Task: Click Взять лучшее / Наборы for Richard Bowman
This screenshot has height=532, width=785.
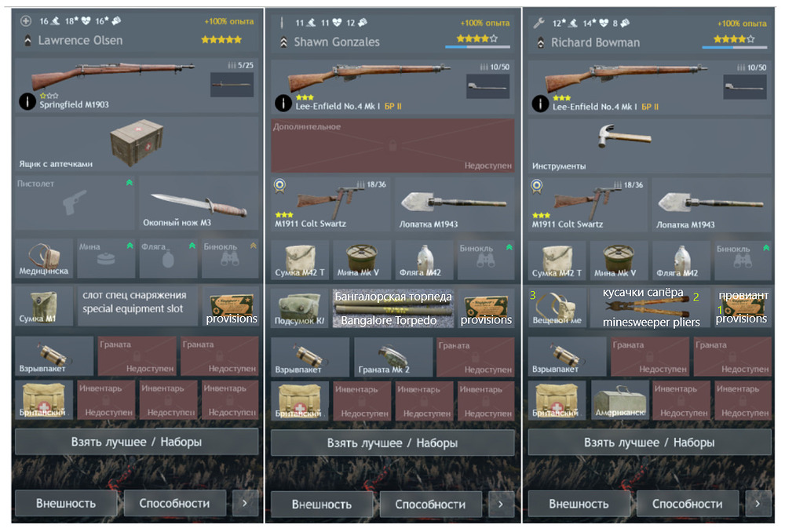Action: (x=649, y=443)
